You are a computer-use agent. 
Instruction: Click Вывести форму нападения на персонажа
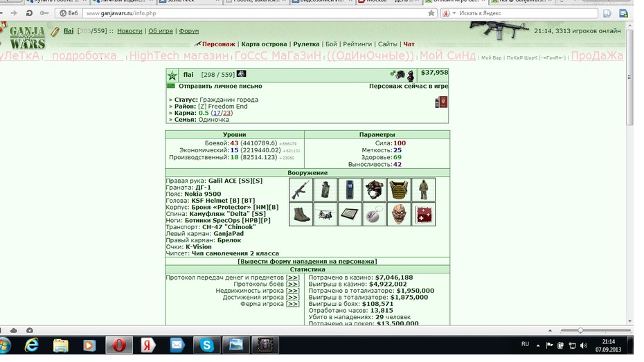pos(307,262)
